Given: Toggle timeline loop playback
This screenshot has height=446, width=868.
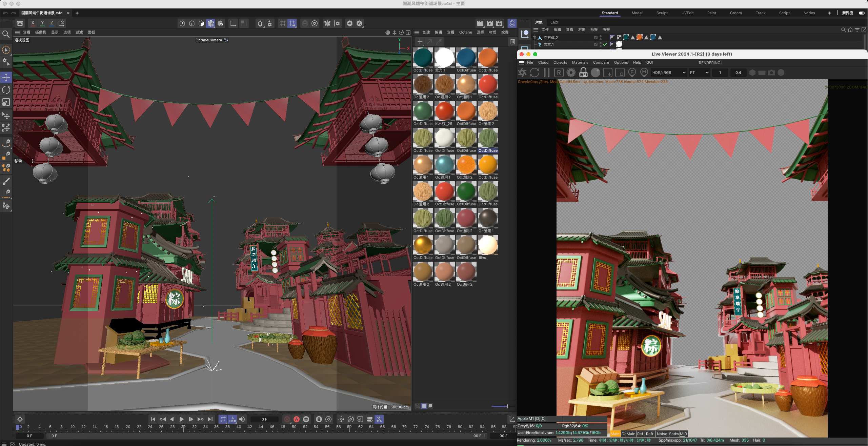Looking at the screenshot, I should (x=223, y=419).
